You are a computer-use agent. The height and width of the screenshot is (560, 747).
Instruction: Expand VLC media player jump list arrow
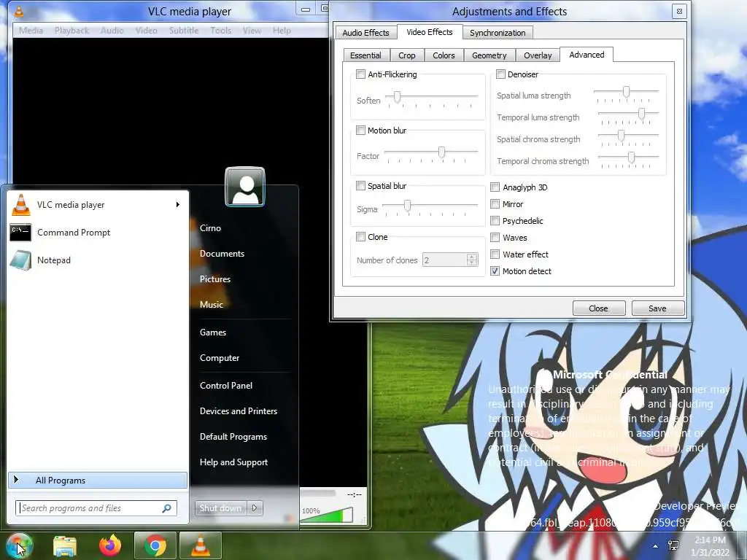pyautogui.click(x=178, y=205)
